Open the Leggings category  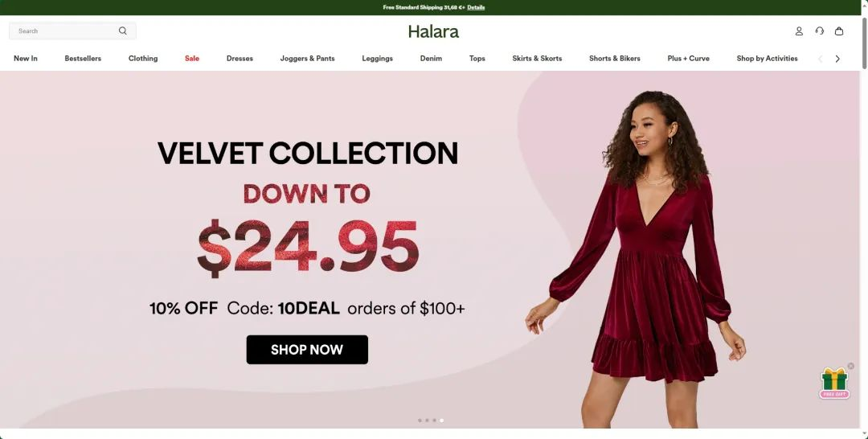(378, 58)
